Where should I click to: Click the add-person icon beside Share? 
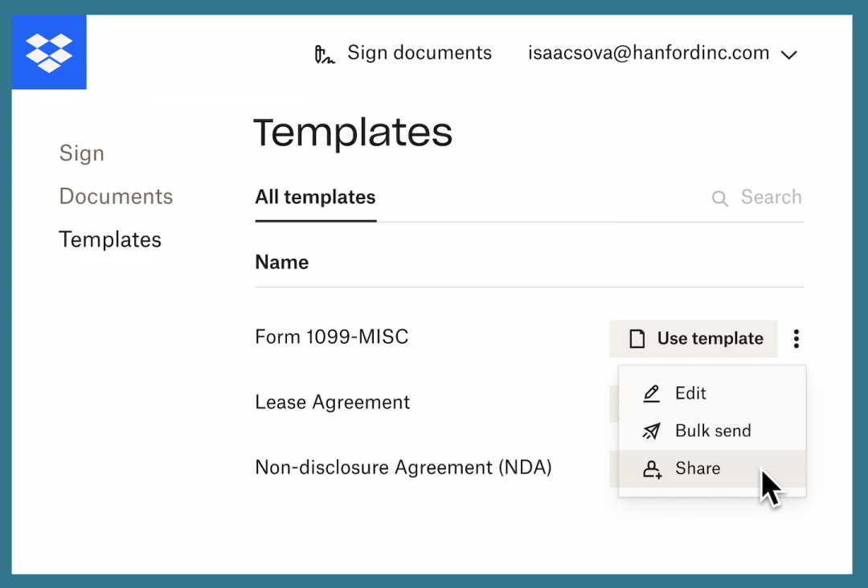[x=652, y=469]
